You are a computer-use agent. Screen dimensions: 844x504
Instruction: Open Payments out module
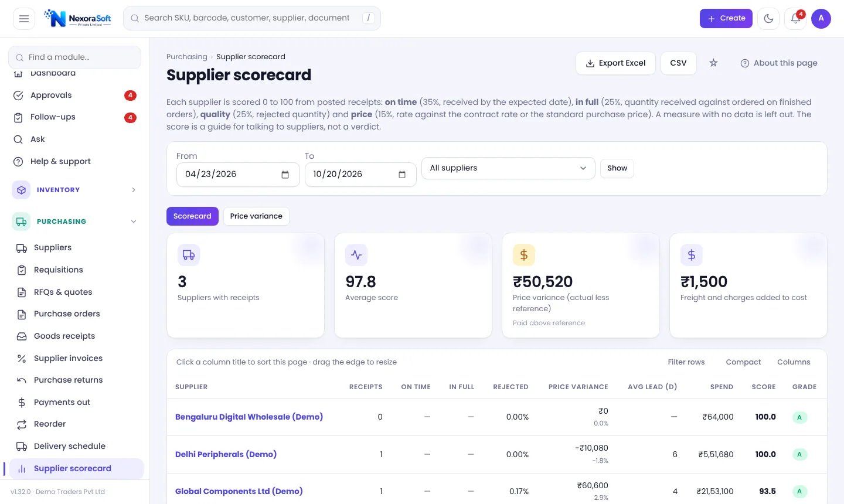pos(76,402)
